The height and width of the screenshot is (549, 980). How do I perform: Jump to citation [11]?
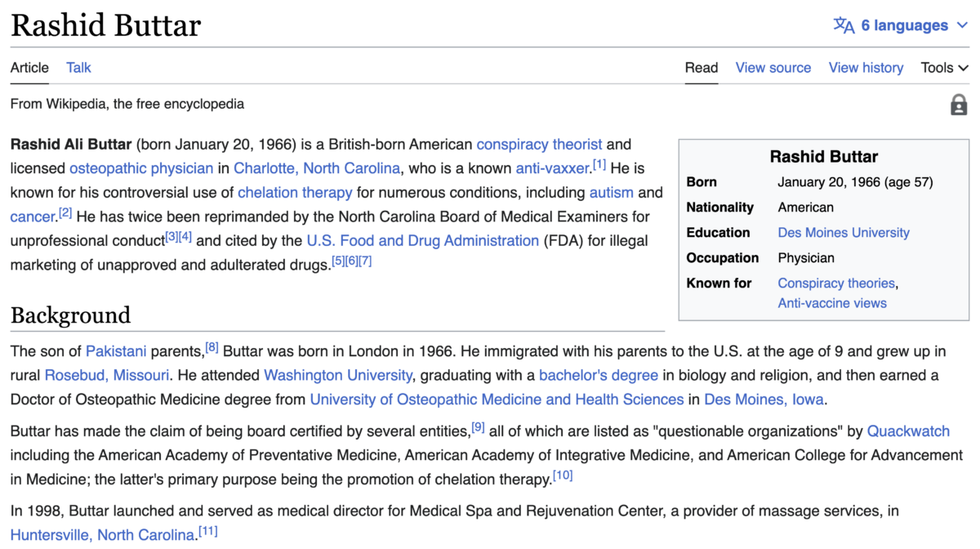coord(208,531)
